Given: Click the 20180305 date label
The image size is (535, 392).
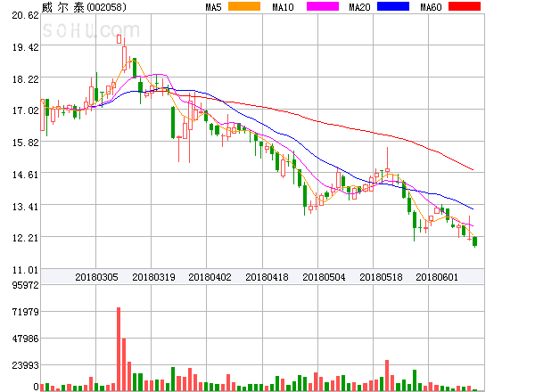Looking at the screenshot, I should click(96, 277).
